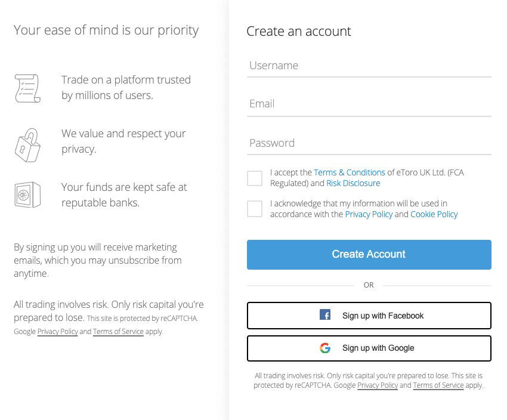Click Sign up with Google
The image size is (507, 420).
369,348
